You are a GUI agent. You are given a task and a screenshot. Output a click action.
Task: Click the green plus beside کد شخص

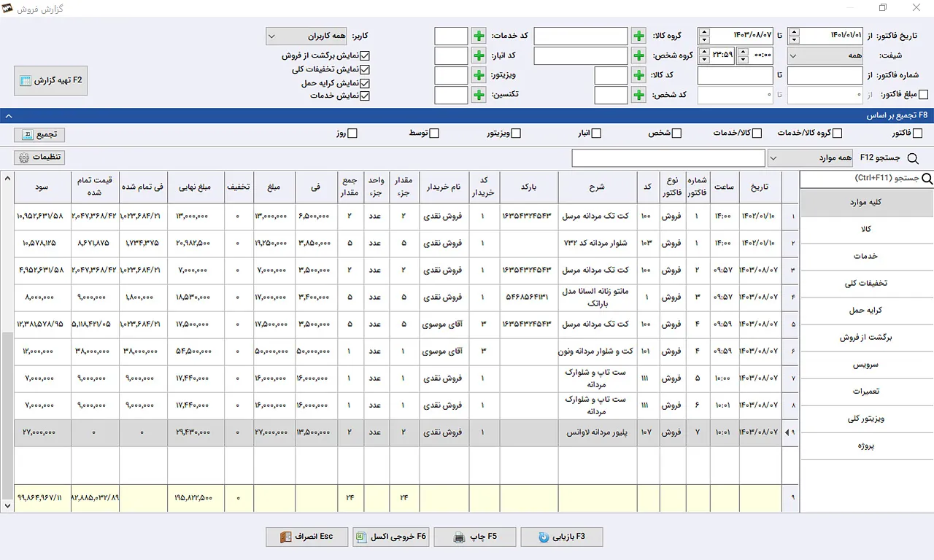tap(638, 95)
